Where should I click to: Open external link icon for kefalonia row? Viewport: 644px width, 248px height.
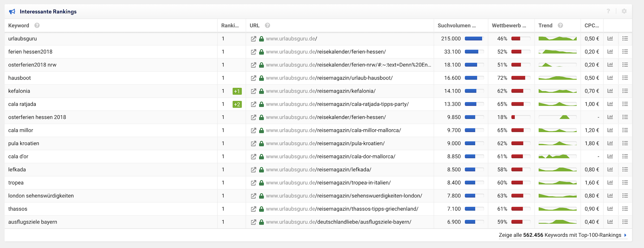[x=253, y=91]
